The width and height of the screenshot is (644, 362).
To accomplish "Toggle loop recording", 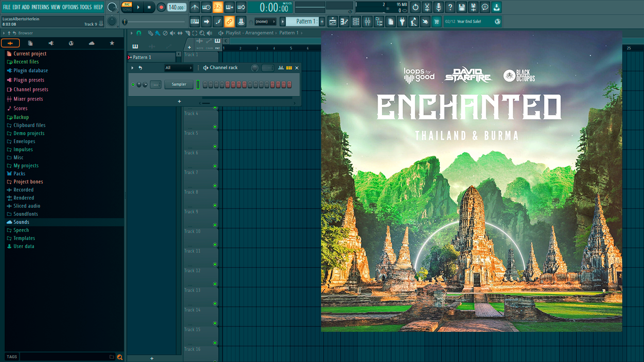I will click(x=241, y=7).
